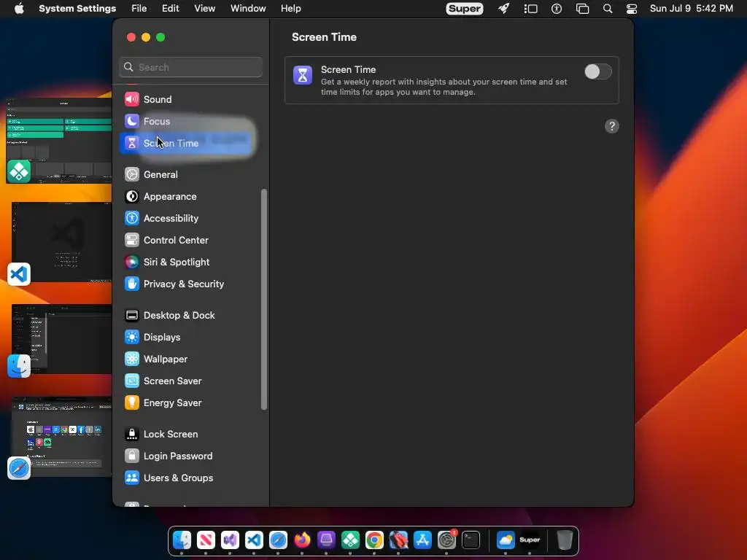Click the rocket icon in menu bar
The width and height of the screenshot is (747, 560).
click(504, 9)
